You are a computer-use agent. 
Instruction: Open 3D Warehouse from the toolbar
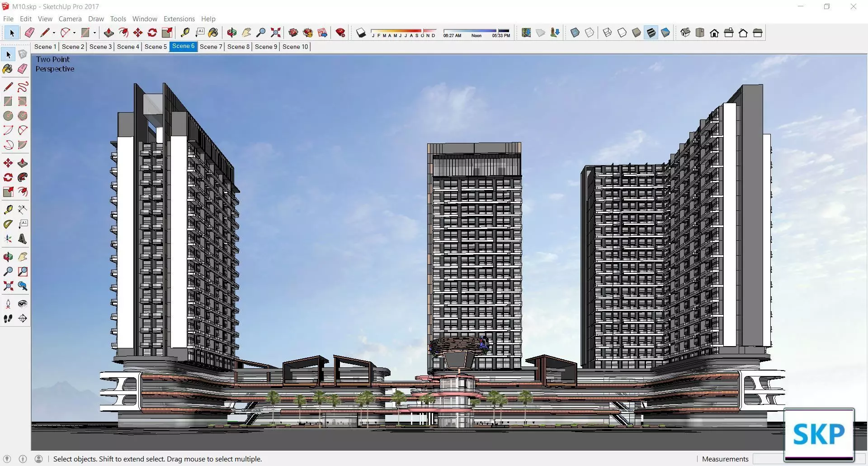pos(293,33)
